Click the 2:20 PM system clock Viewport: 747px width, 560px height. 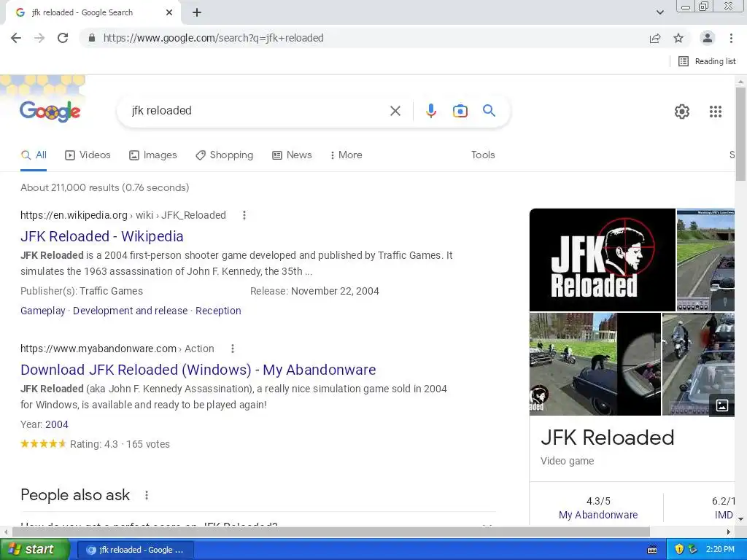tap(720, 550)
